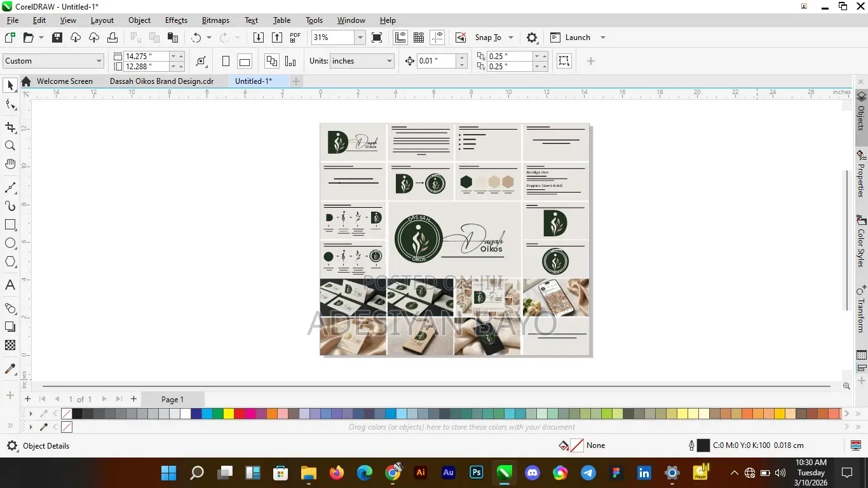Set landscape page orientation
868x488 pixels.
point(245,61)
